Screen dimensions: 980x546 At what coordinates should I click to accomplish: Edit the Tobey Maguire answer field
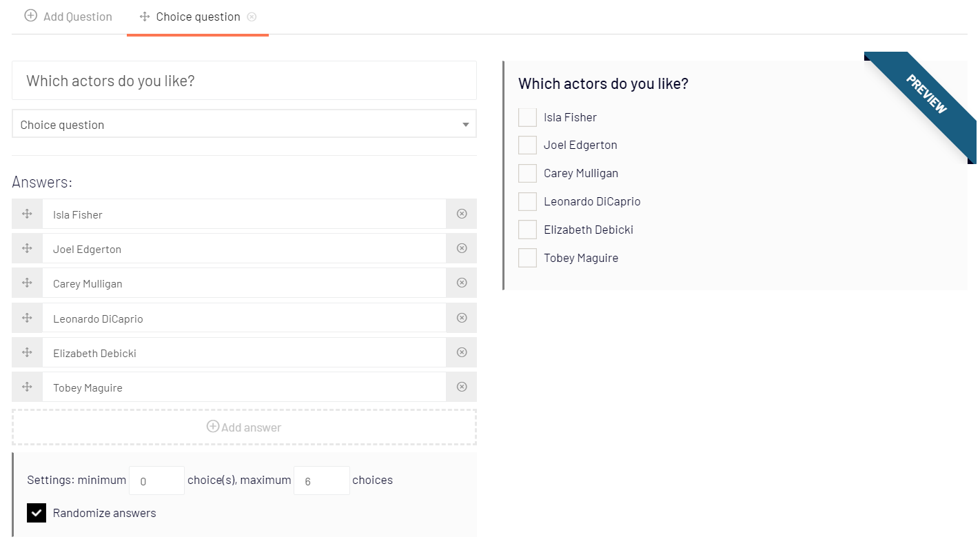pyautogui.click(x=244, y=387)
